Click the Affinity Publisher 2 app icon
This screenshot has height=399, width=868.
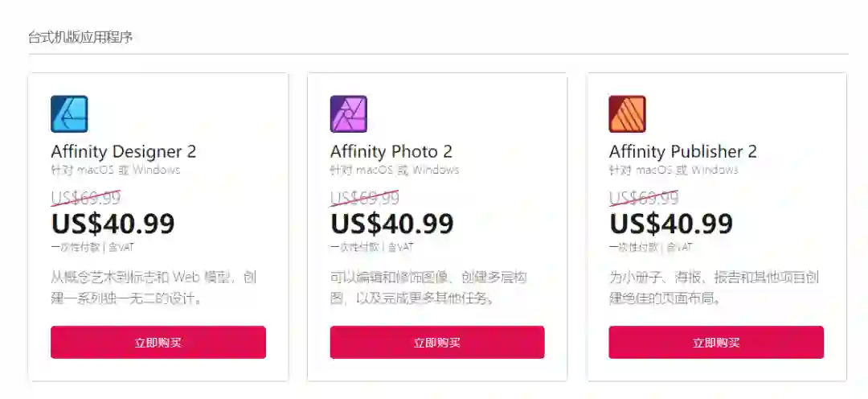click(628, 114)
